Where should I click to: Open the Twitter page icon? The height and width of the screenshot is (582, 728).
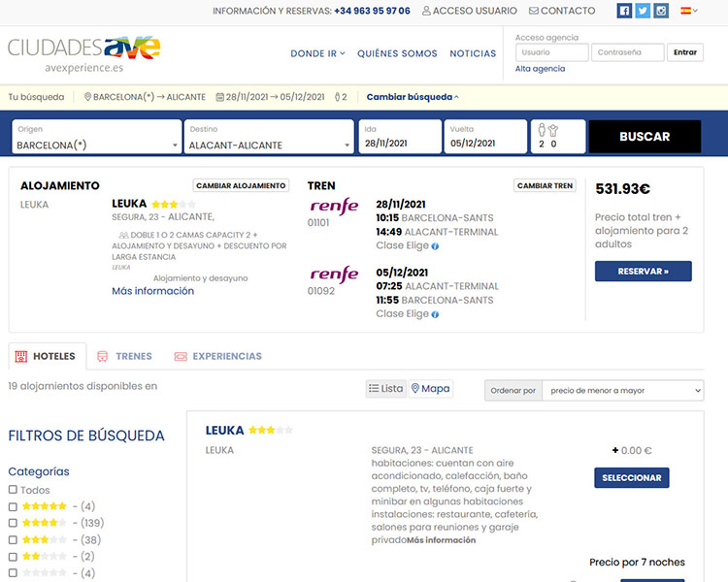pos(643,11)
